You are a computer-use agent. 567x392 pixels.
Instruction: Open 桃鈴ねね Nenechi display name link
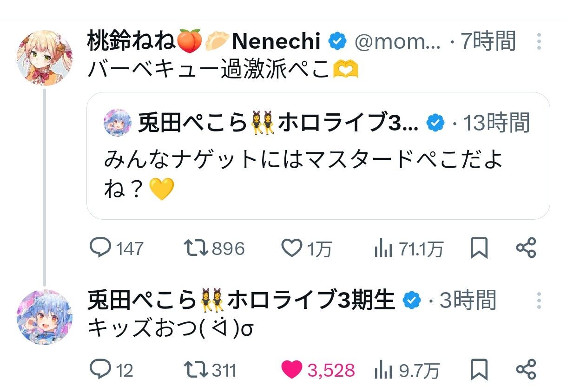[x=204, y=42]
